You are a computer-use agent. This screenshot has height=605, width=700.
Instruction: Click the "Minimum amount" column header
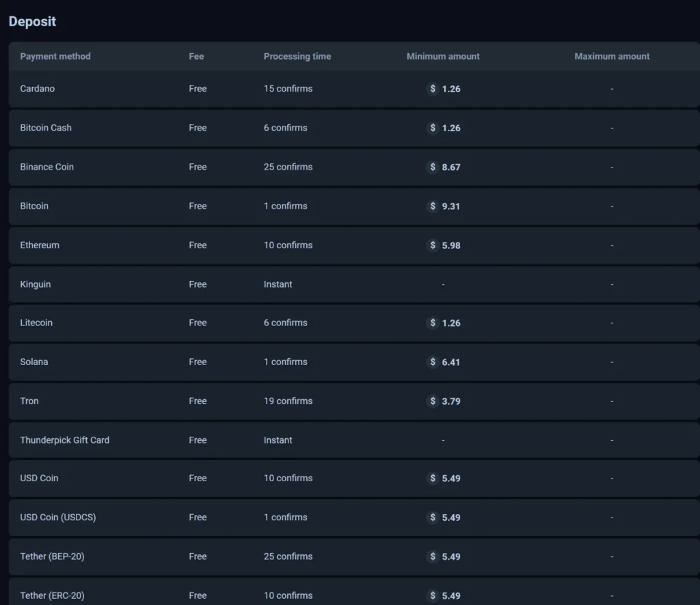(443, 56)
